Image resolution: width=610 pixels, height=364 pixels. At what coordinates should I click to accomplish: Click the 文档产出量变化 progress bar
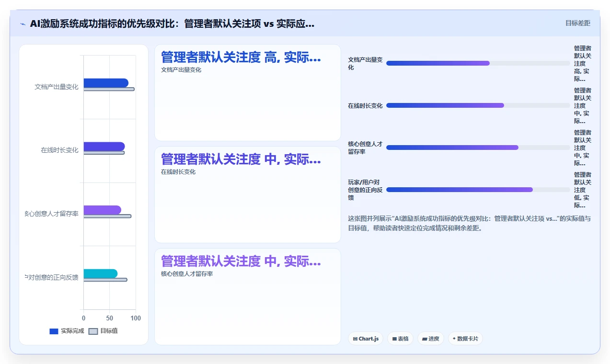click(478, 63)
